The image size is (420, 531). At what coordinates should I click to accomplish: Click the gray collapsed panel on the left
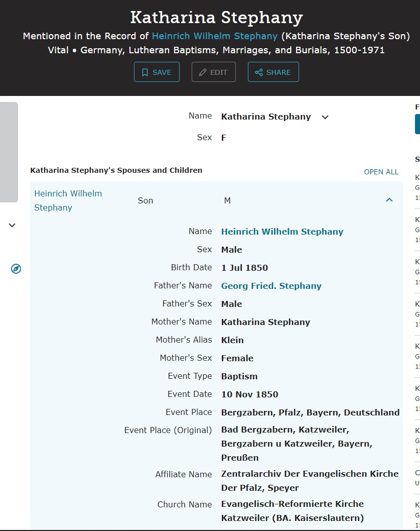point(9,152)
